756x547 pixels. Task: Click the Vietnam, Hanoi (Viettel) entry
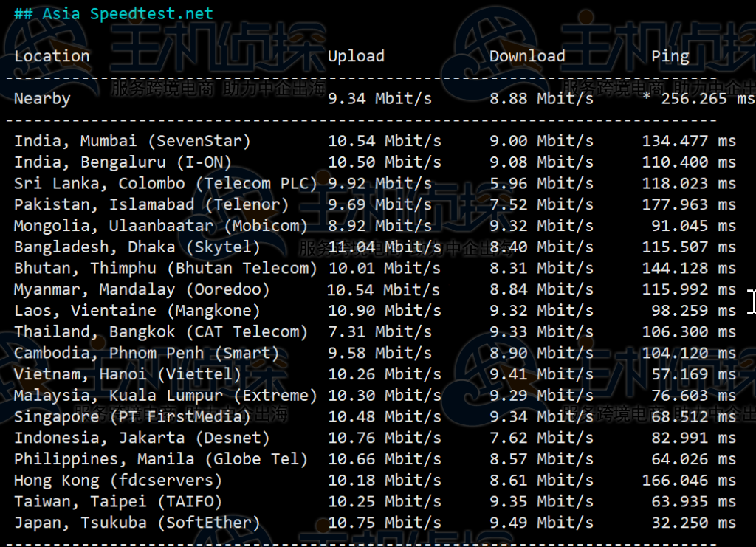(x=128, y=374)
